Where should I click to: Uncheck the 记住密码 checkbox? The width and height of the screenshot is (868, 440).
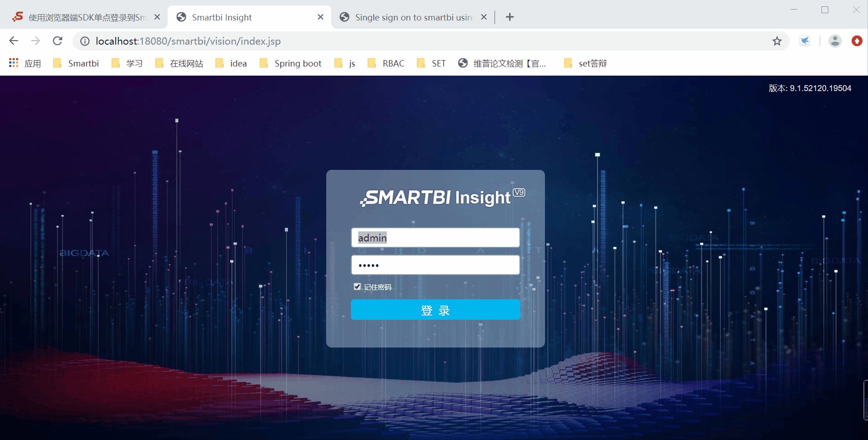tap(357, 287)
